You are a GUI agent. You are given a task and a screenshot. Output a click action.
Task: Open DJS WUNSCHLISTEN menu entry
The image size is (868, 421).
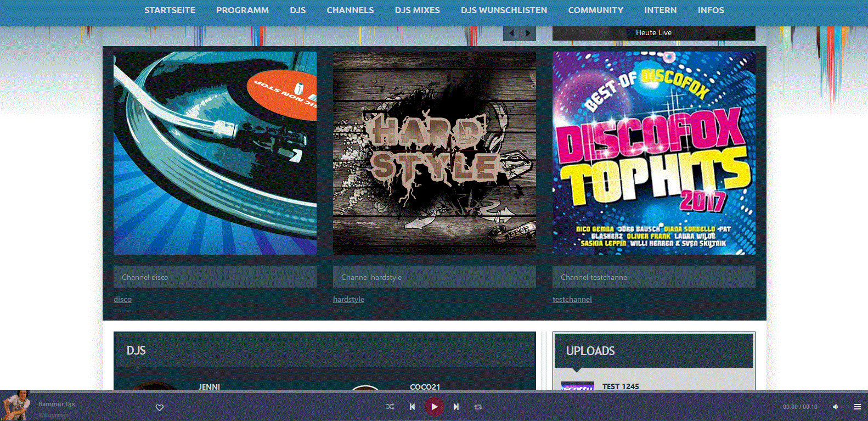tap(504, 10)
